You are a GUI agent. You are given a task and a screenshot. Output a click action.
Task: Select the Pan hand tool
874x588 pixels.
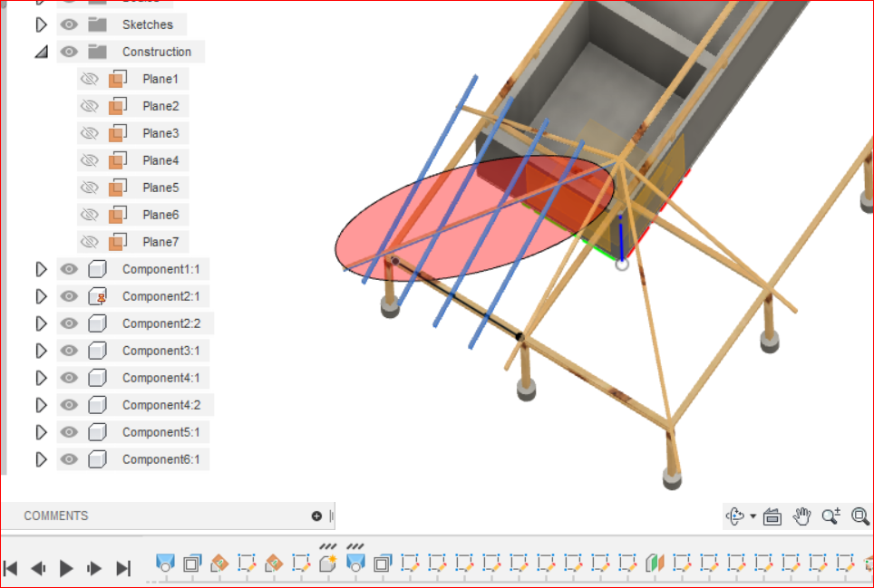click(801, 516)
